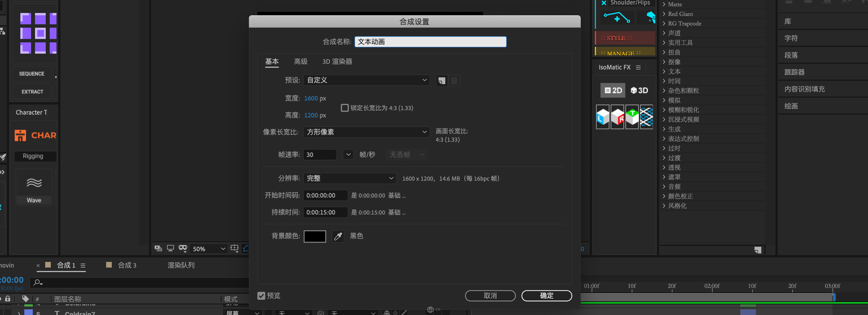868x315 pixels.
Task: Click the IsoMatic left cube icon
Action: pyautogui.click(x=603, y=117)
